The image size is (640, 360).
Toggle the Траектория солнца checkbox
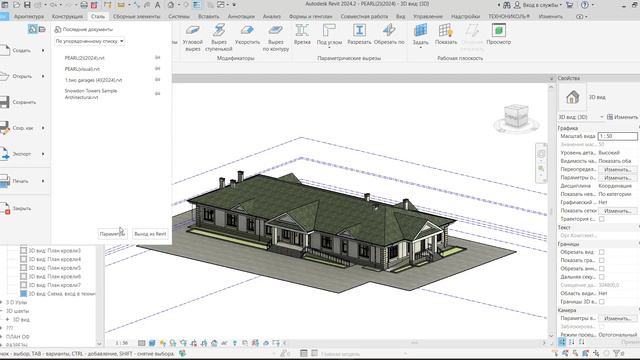pos(602,219)
